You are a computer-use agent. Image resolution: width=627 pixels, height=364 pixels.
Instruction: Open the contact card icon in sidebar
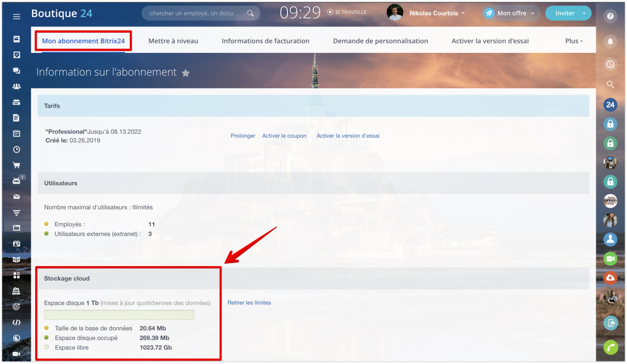point(16,243)
